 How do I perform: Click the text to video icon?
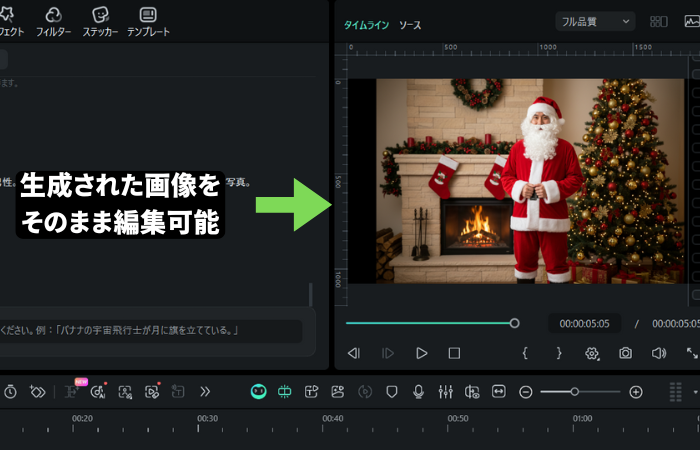311,392
